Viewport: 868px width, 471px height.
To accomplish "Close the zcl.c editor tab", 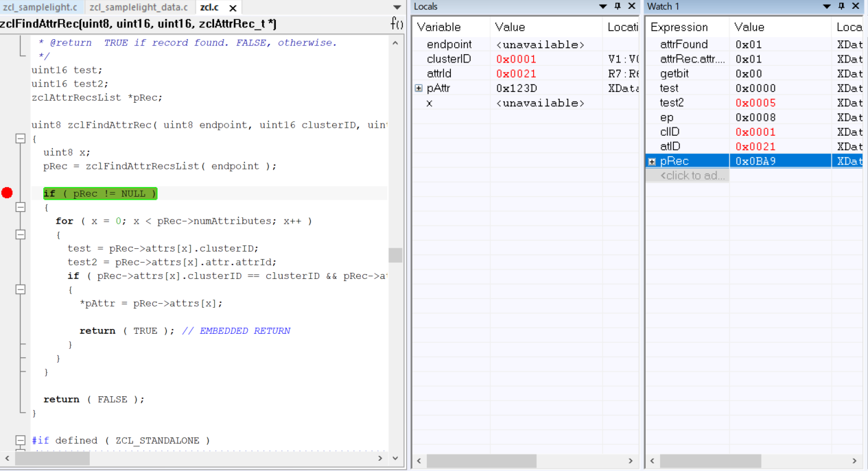I will tap(233, 8).
